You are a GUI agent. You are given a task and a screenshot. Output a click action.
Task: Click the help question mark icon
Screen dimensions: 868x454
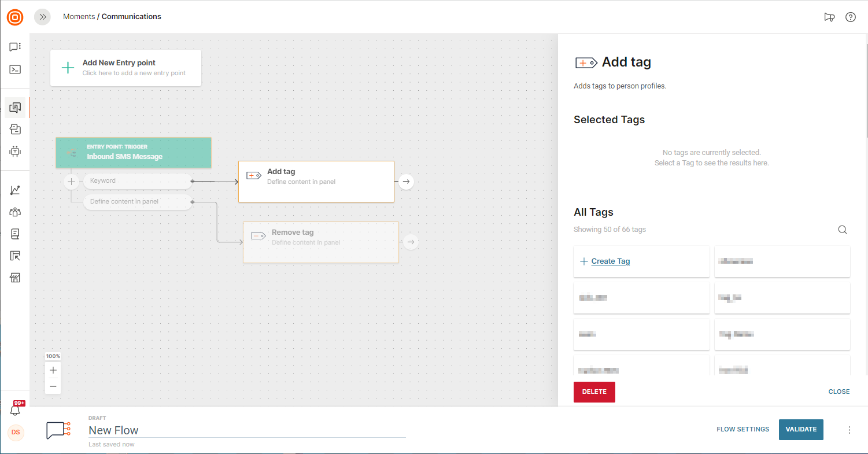coord(850,17)
